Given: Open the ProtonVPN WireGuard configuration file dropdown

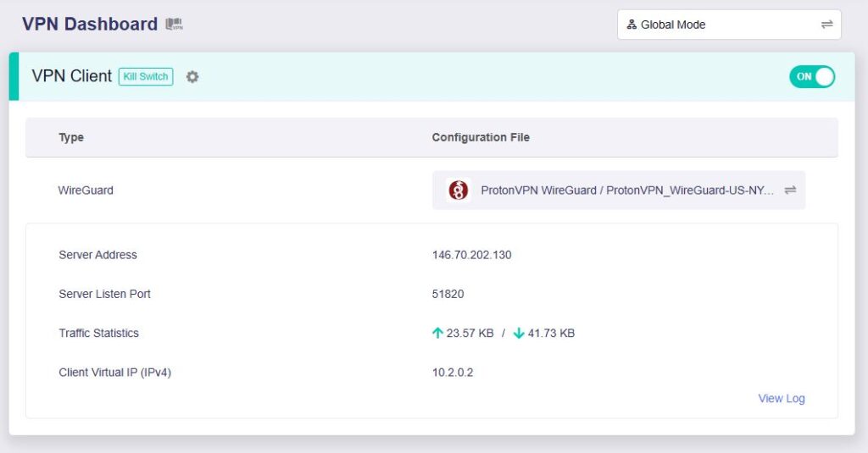Looking at the screenshot, I should pos(618,191).
